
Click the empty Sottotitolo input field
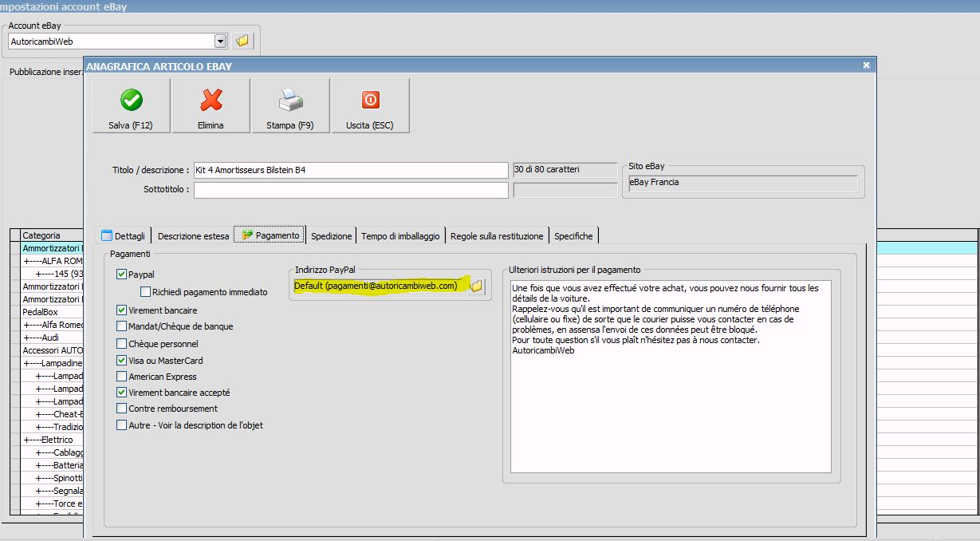click(x=351, y=190)
